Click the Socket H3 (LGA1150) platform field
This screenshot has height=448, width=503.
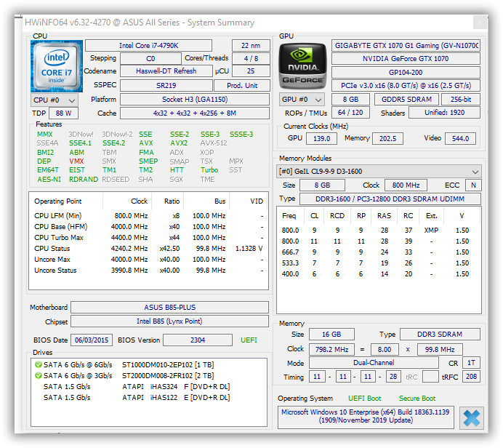pos(195,100)
